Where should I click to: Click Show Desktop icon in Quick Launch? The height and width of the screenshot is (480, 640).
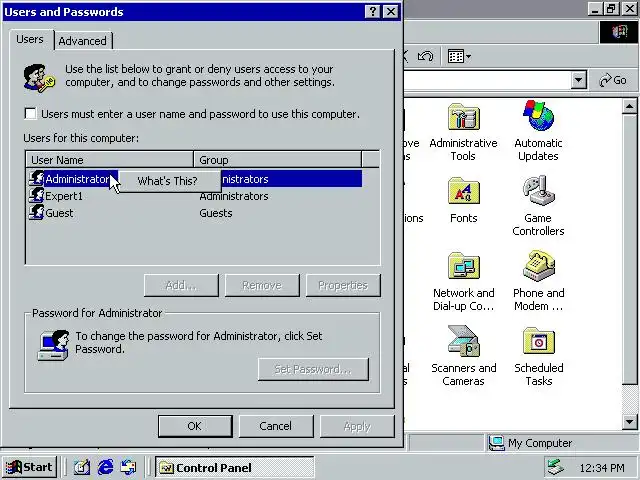click(82, 467)
